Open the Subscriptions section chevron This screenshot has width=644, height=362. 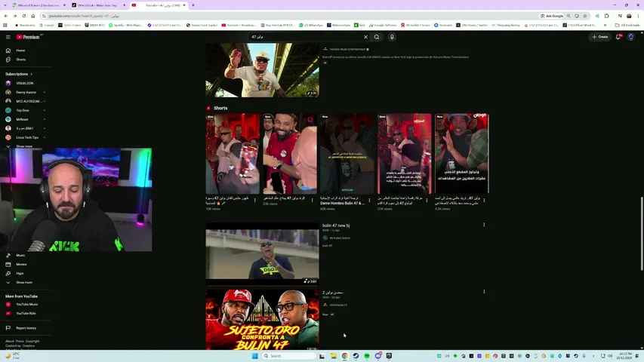31,75
